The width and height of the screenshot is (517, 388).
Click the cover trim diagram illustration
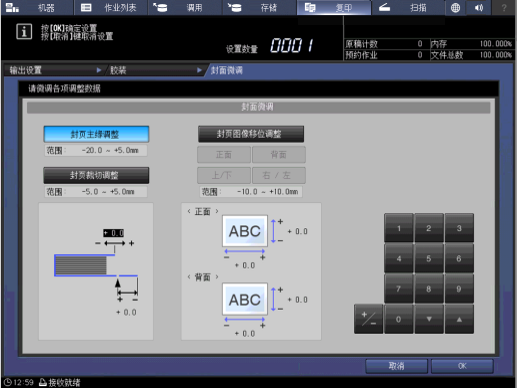96,271
